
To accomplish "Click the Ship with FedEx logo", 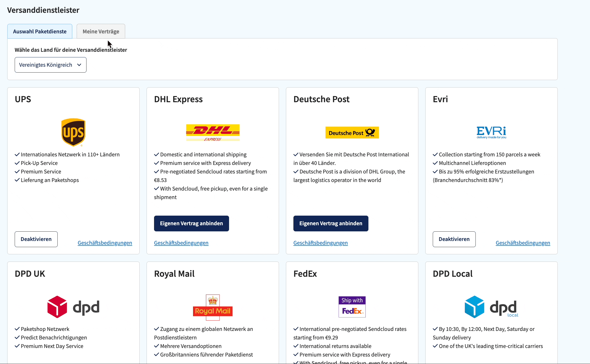I will click(352, 307).
